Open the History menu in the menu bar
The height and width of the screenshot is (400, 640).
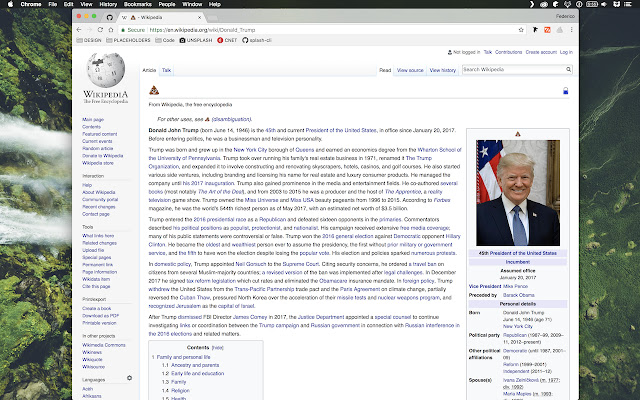[x=108, y=4]
